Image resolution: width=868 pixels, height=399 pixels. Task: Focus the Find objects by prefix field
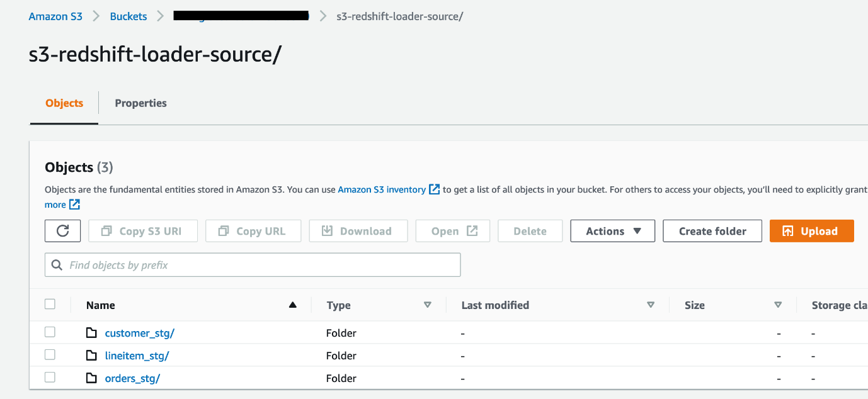pyautogui.click(x=258, y=265)
